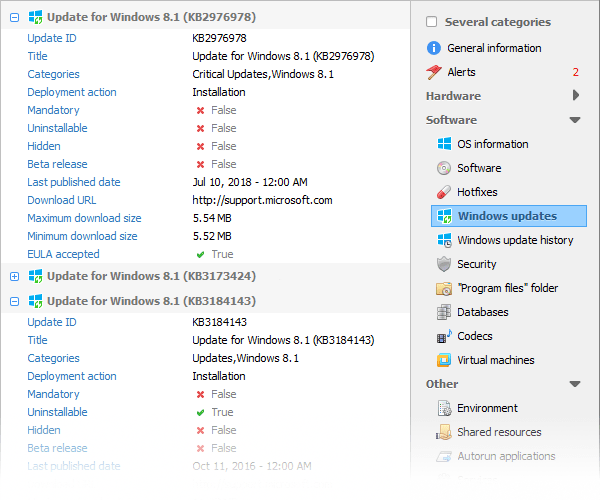
Task: Select the Databases icon
Action: pos(445,312)
